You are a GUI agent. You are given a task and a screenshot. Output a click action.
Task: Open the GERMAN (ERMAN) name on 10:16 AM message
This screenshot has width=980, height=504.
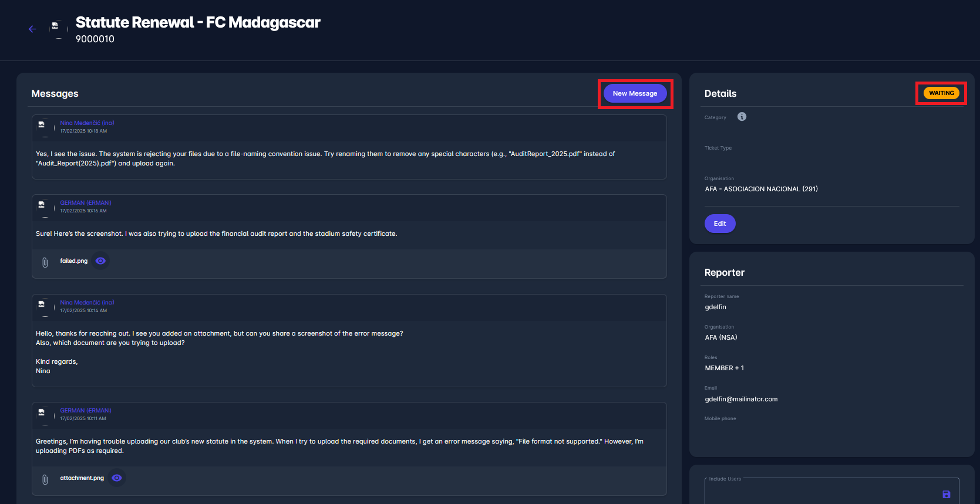click(x=86, y=203)
